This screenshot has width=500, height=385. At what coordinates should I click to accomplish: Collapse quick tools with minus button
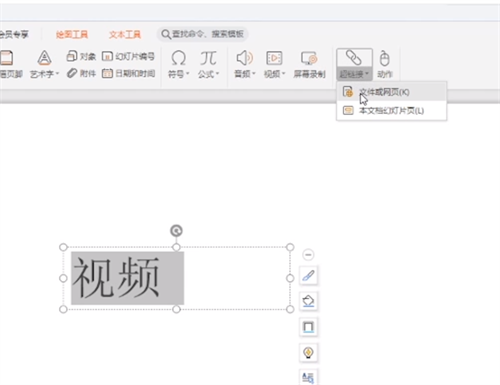pyautogui.click(x=308, y=255)
